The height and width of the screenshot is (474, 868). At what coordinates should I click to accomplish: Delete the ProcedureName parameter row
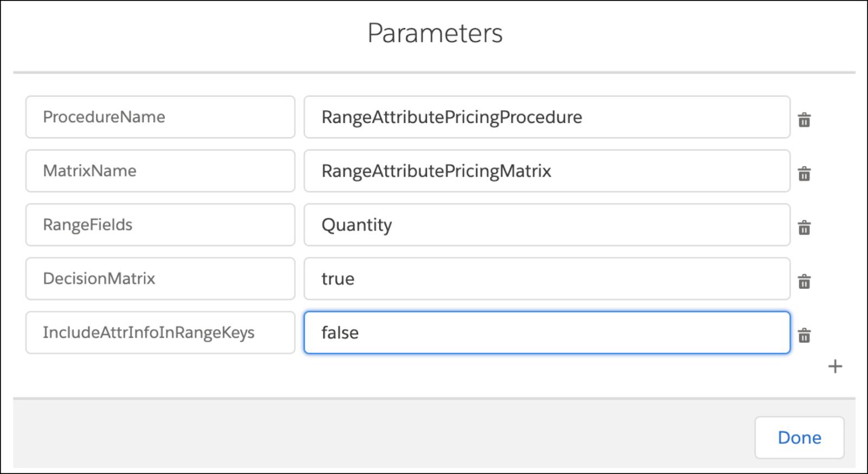point(804,120)
